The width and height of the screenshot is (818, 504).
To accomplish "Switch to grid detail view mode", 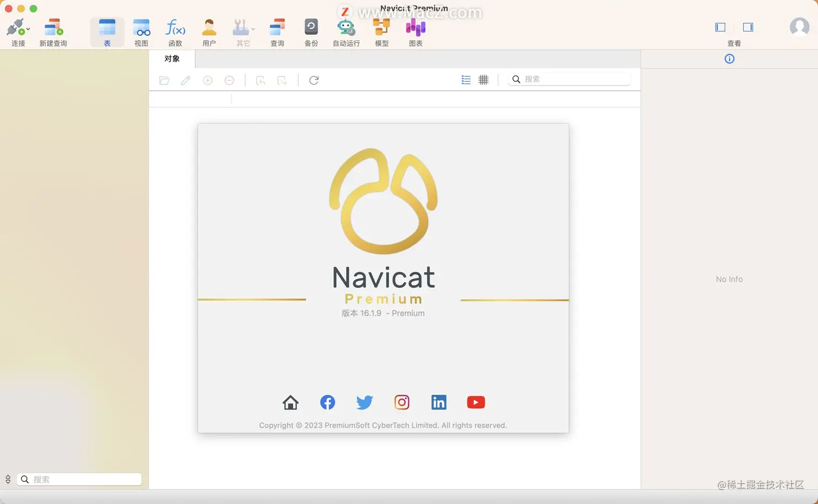I will (484, 79).
